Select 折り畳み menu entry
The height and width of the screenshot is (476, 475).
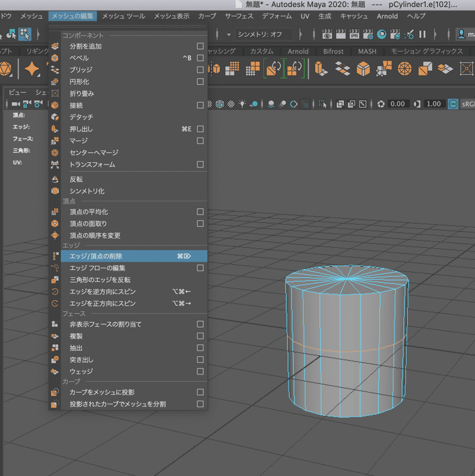[134, 93]
